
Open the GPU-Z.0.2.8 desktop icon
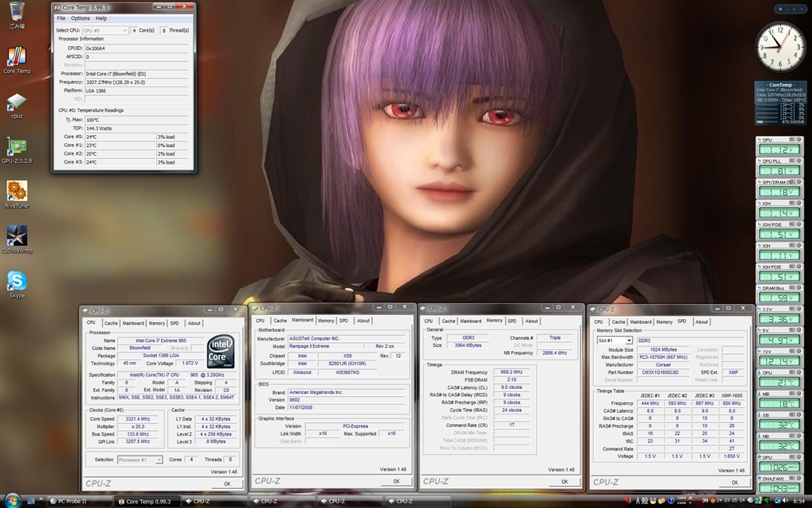pyautogui.click(x=16, y=148)
